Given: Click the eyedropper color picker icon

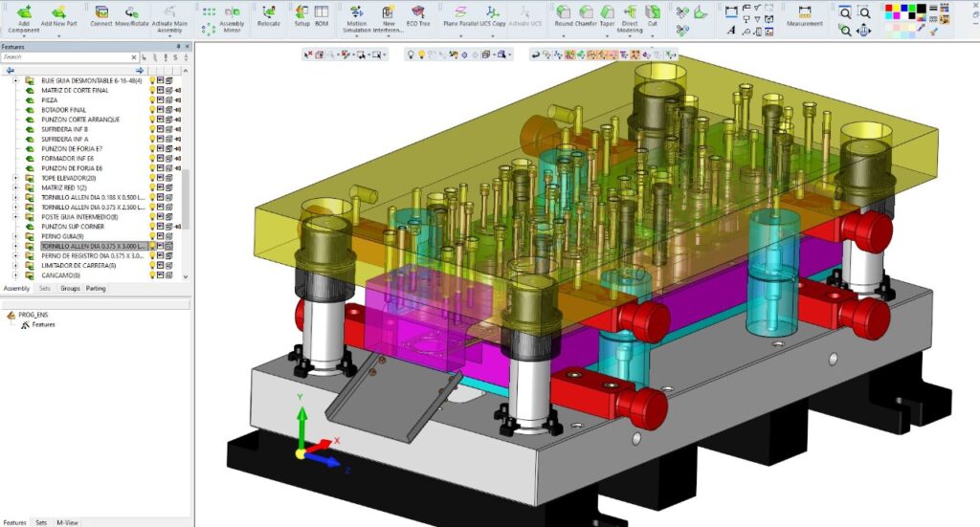Looking at the screenshot, I should [x=922, y=30].
